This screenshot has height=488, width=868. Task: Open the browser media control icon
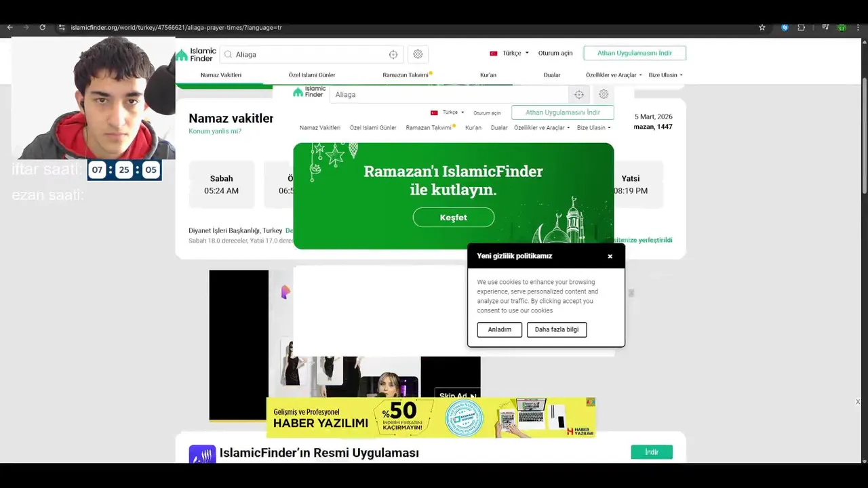(825, 27)
